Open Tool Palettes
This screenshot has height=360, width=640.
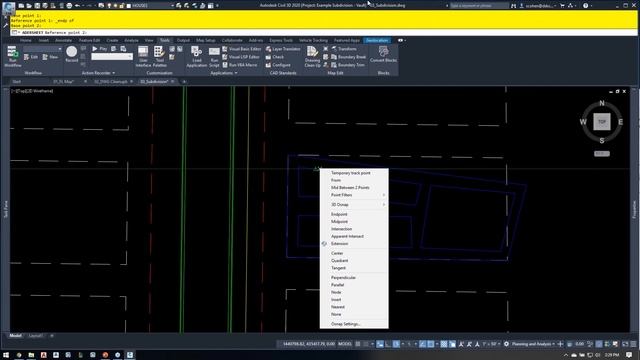(x=159, y=56)
